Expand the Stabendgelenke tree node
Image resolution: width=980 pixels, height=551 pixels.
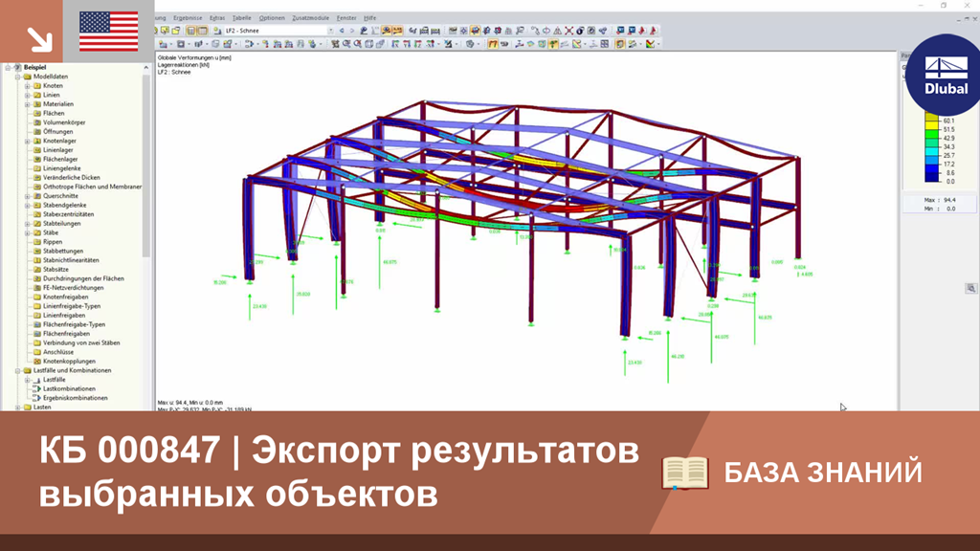point(28,205)
